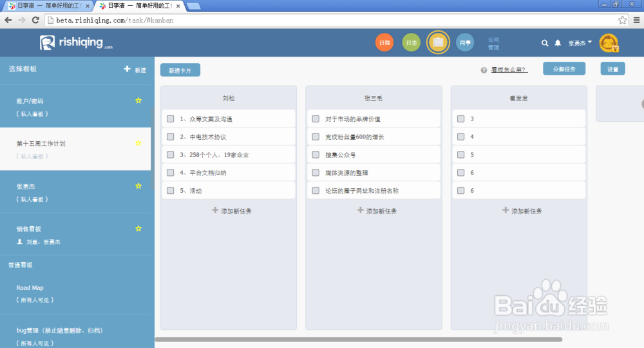
Task: Select the yellow kanban board circle icon
Action: pos(438,43)
